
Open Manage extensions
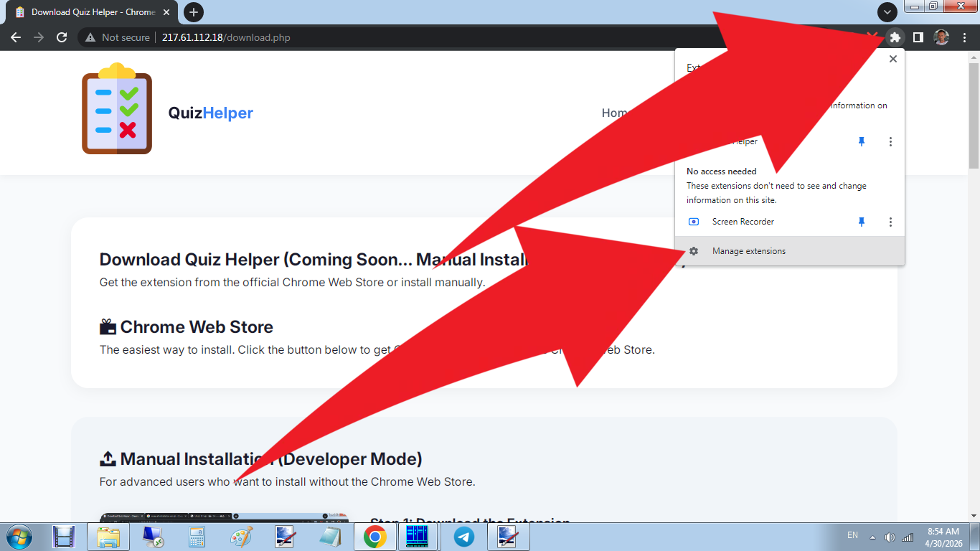pyautogui.click(x=790, y=251)
